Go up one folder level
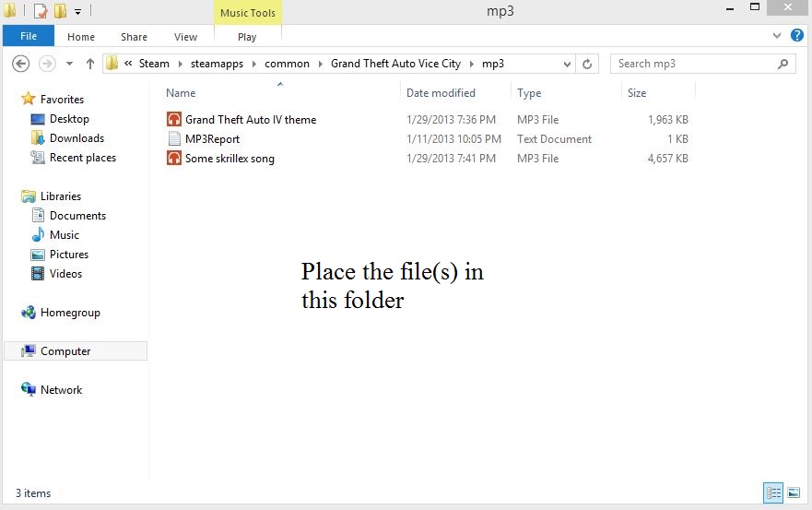Screen dimensions: 812x510 (x=89, y=64)
